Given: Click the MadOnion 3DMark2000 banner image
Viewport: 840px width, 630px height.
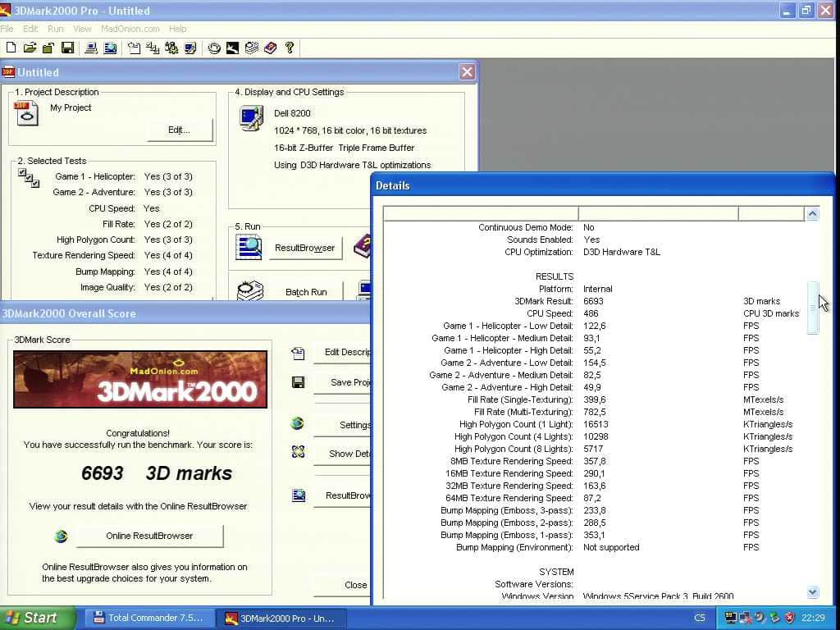Looking at the screenshot, I should [140, 379].
